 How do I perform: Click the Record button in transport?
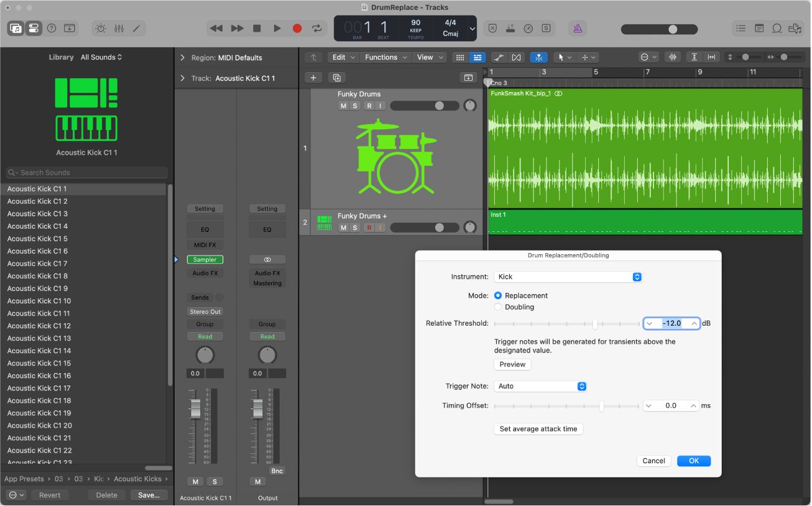[x=297, y=28]
